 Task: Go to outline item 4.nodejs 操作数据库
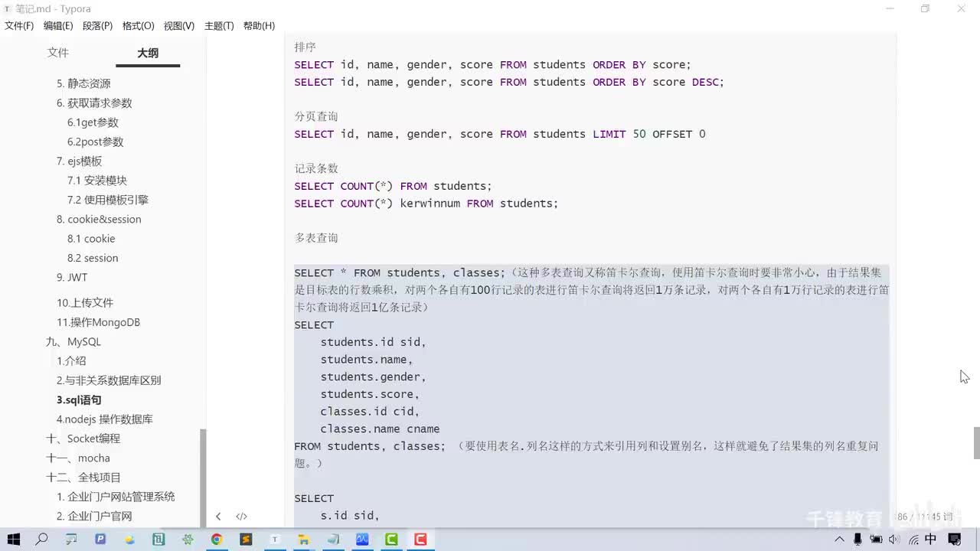(105, 419)
